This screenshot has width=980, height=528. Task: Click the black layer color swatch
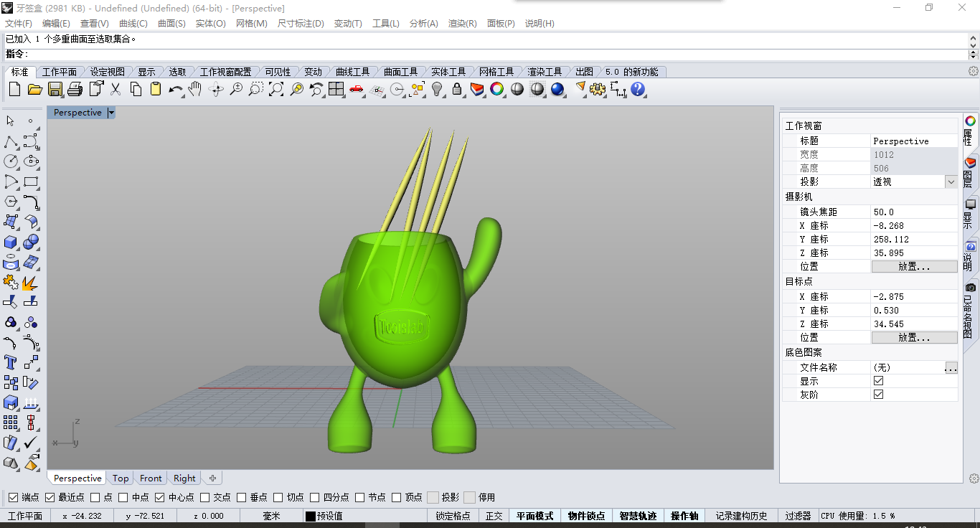coord(310,516)
